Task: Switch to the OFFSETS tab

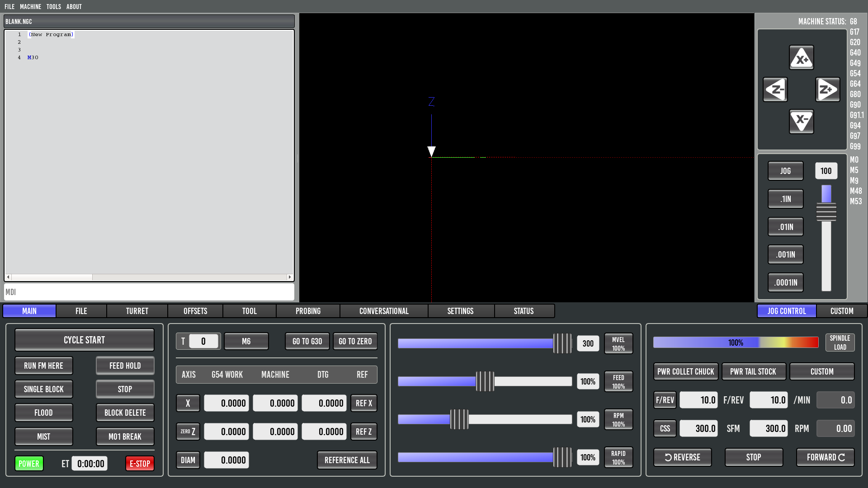Action: coord(195,311)
